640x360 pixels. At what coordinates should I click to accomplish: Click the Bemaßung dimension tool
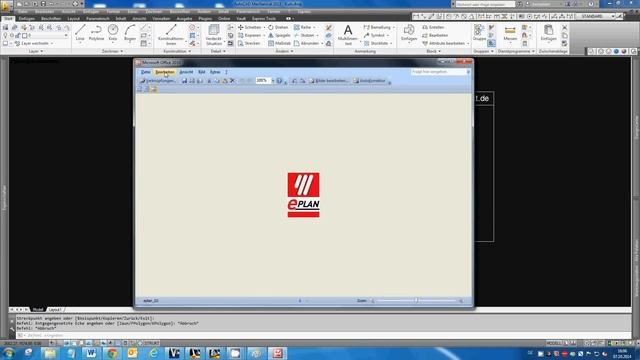(x=377, y=27)
